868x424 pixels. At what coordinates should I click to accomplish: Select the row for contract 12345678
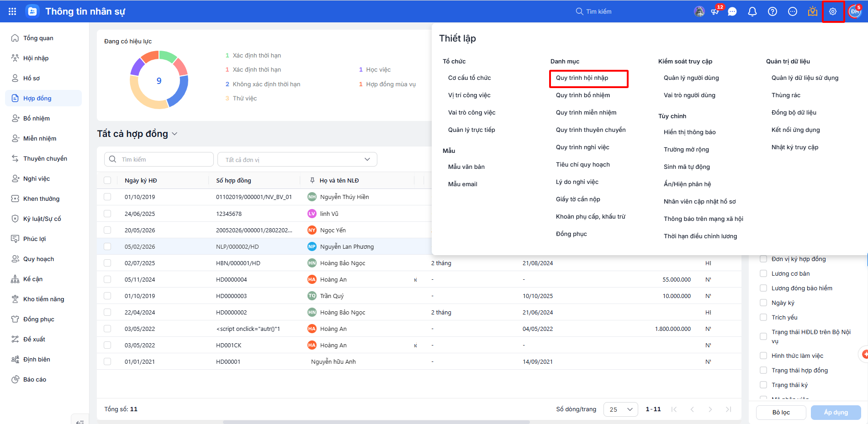point(107,214)
